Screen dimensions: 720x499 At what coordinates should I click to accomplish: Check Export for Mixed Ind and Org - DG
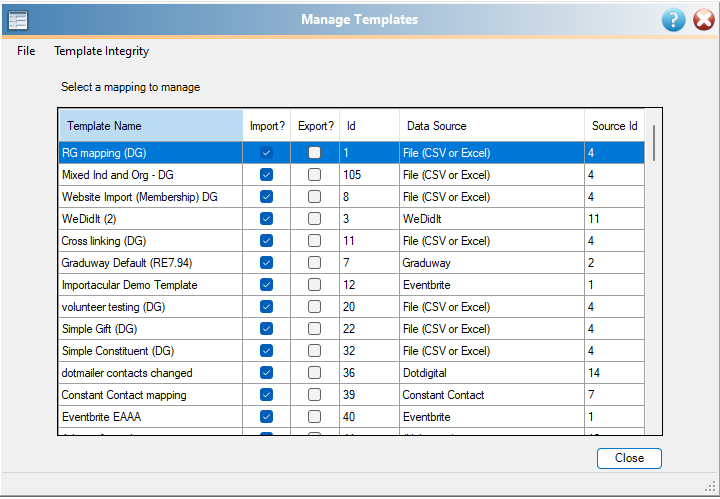click(x=315, y=174)
